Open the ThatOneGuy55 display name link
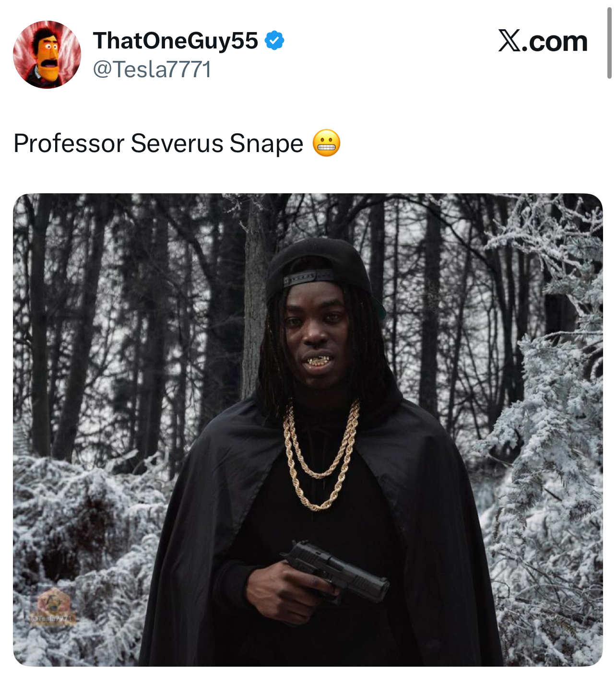The height and width of the screenshot is (683, 616). 176,40
